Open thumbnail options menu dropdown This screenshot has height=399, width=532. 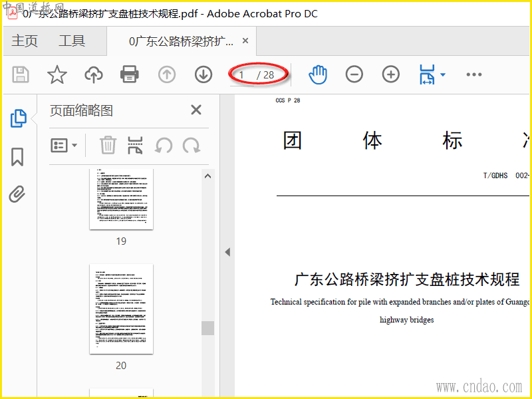(x=64, y=146)
